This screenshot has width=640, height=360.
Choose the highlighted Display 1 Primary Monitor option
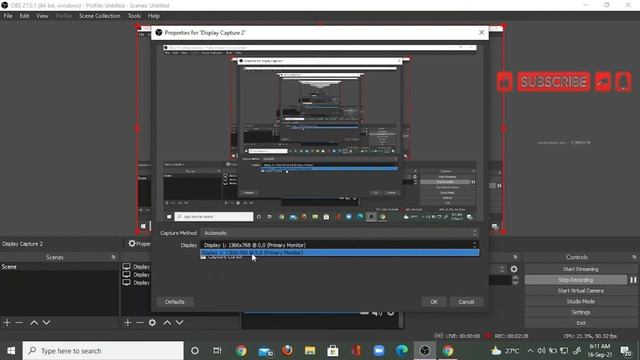click(340, 253)
